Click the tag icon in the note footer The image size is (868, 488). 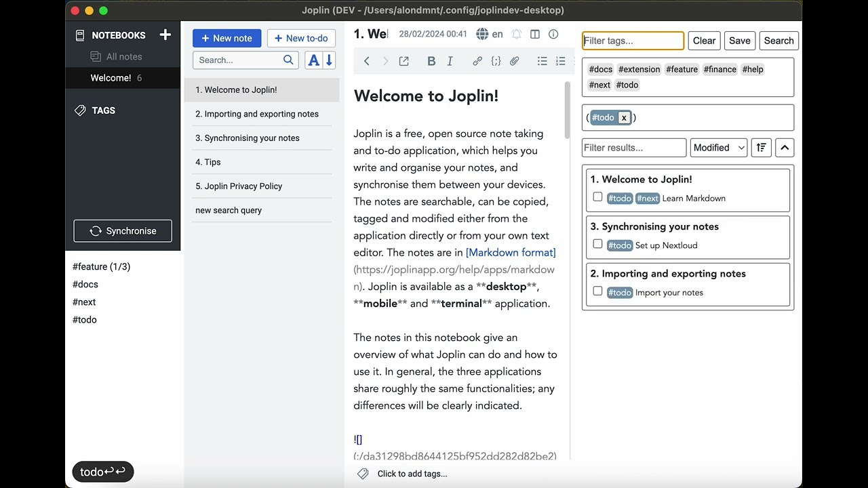point(363,474)
